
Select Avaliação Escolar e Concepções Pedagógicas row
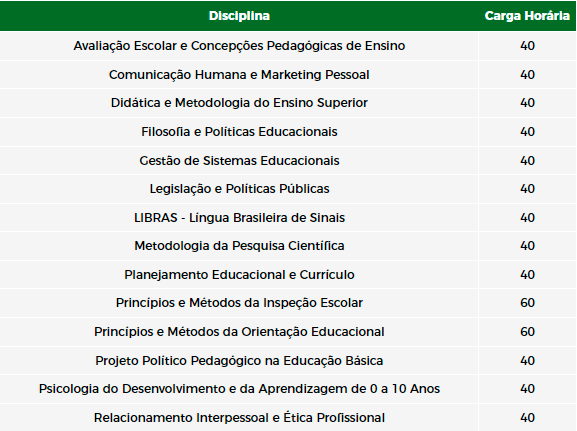tap(288, 46)
